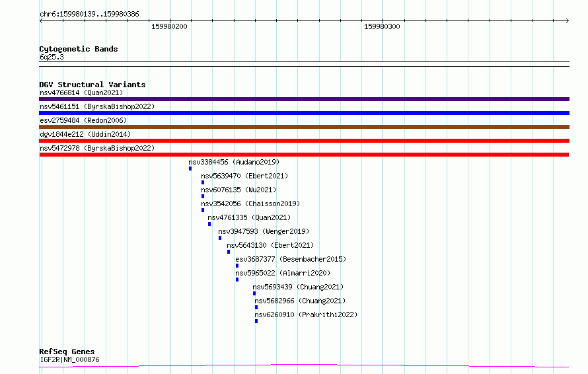588x374 pixels.
Task: Select the blue nsv5461151 variant bar
Action: tap(304, 113)
